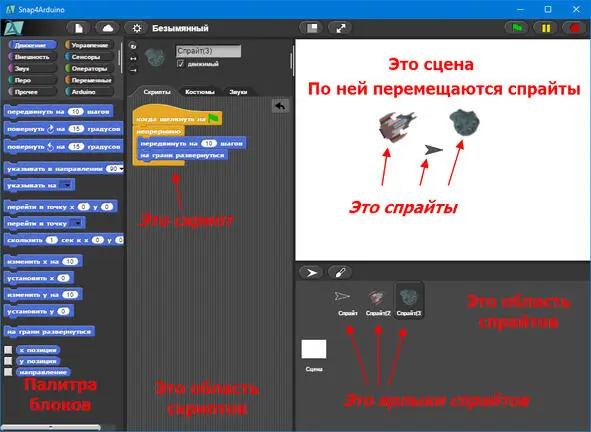Click the перейти в точку x y block

(x=61, y=207)
